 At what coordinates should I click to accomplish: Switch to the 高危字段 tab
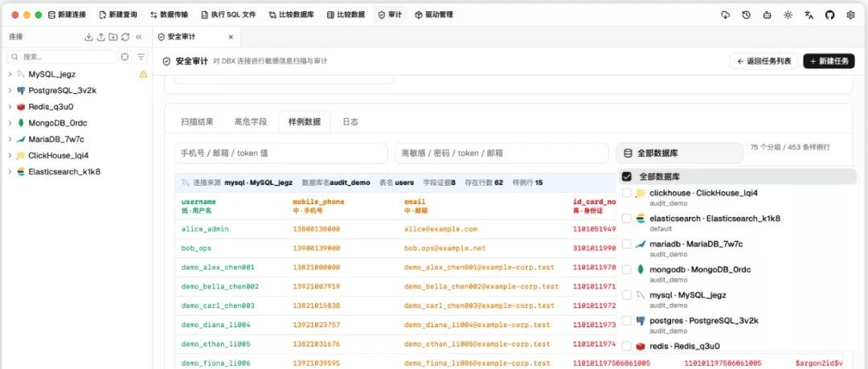pos(250,122)
